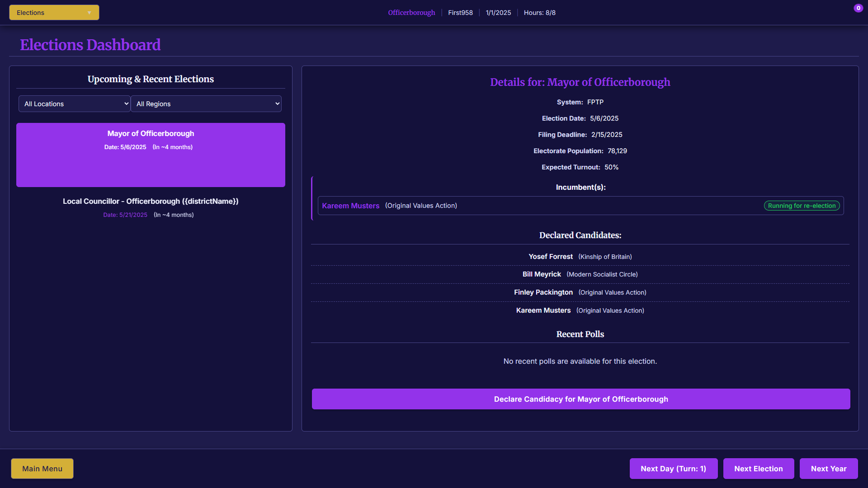The height and width of the screenshot is (488, 868).
Task: Open incumbent Kareem Musters profile link
Action: tap(350, 206)
